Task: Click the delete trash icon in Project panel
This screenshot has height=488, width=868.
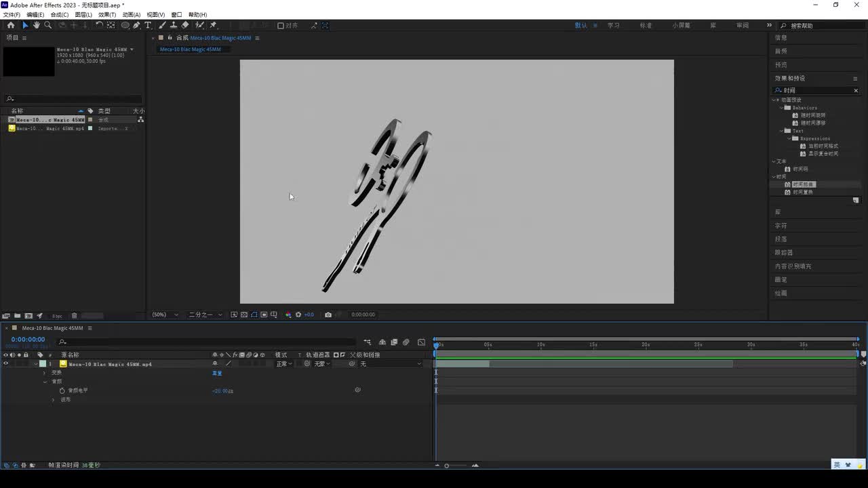Action: point(75,316)
